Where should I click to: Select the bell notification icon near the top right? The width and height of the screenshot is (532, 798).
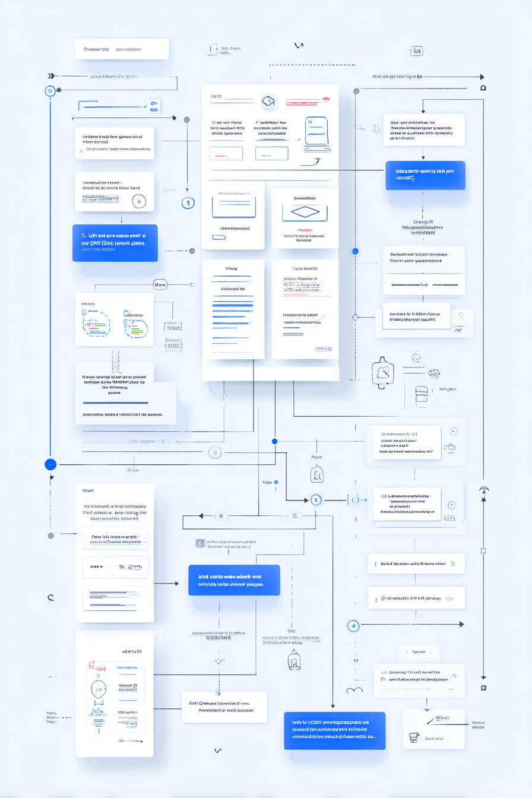pos(484,88)
